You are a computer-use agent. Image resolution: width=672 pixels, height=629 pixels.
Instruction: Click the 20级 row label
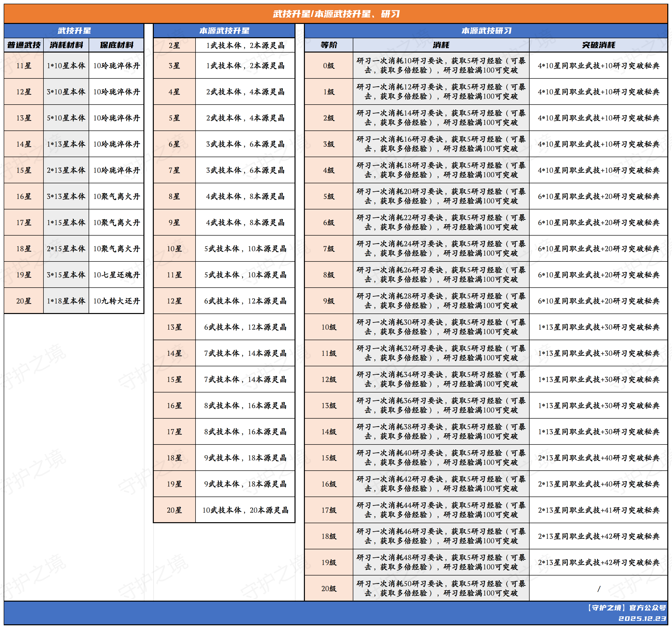(329, 589)
